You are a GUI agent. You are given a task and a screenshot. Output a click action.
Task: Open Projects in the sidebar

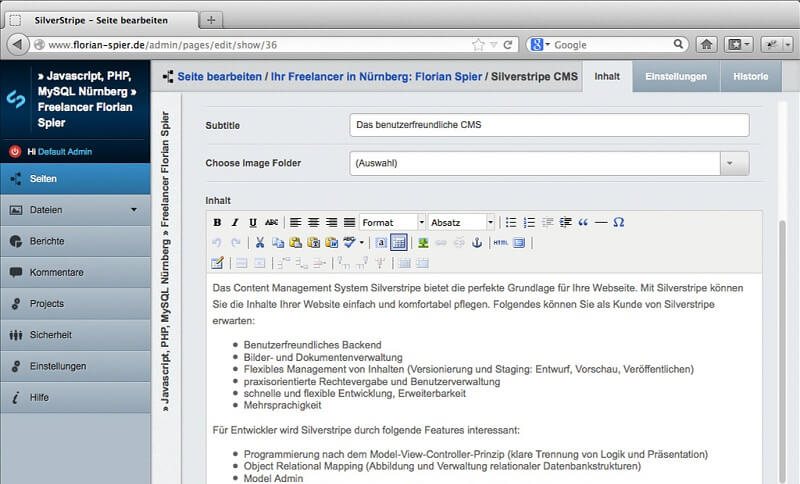click(76, 304)
